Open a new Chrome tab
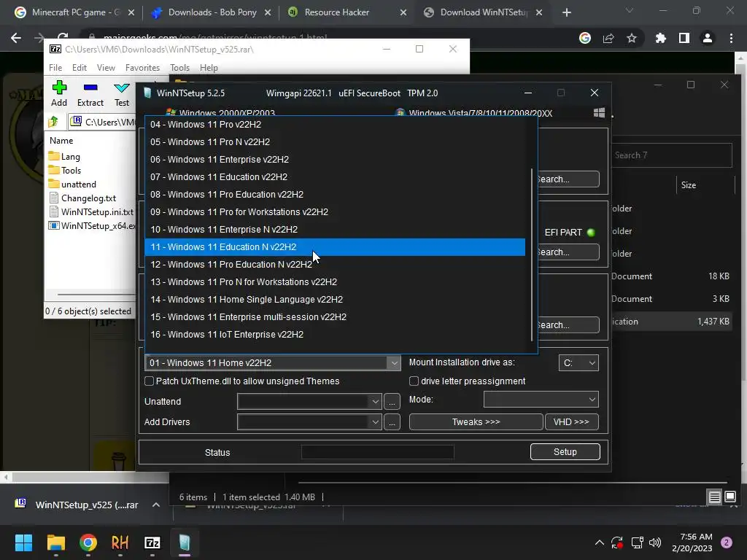 (566, 12)
